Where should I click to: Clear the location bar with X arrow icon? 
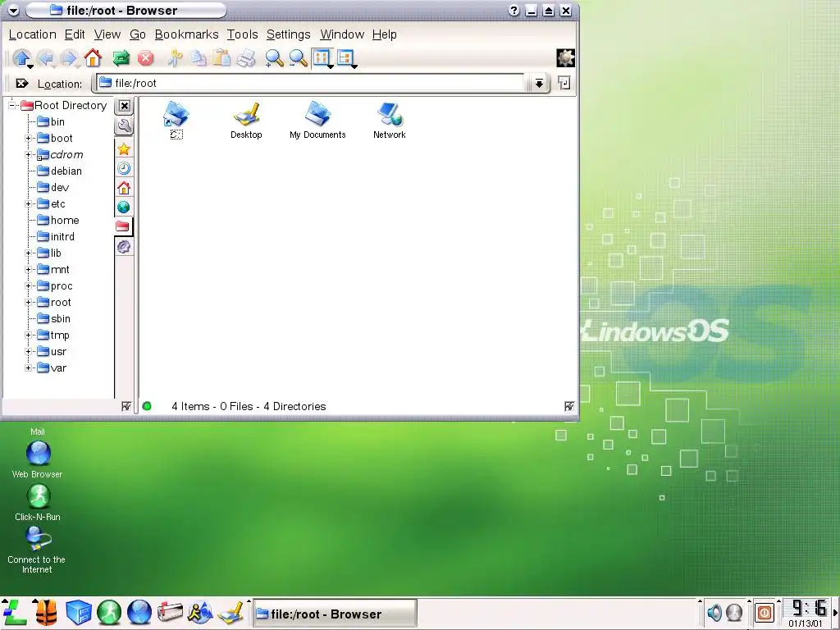point(22,84)
